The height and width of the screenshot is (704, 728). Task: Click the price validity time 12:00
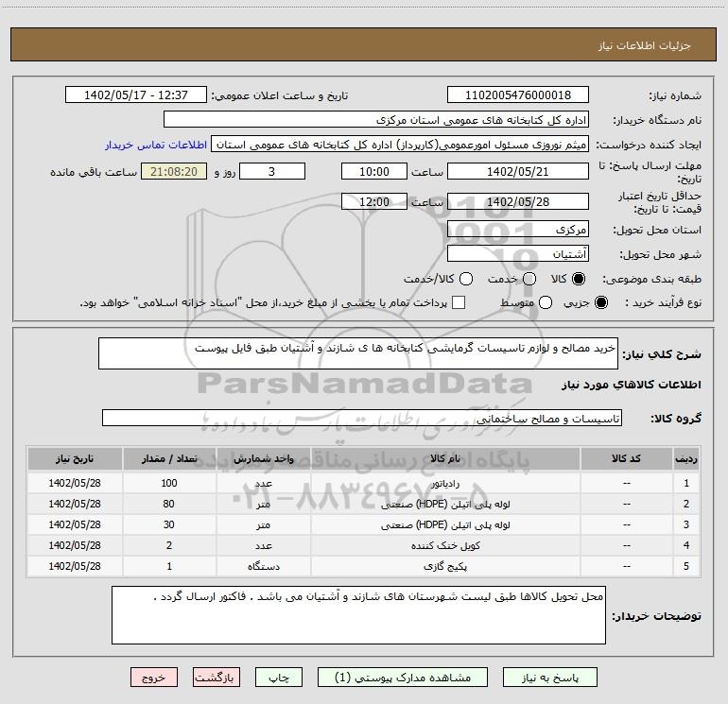pyautogui.click(x=374, y=201)
